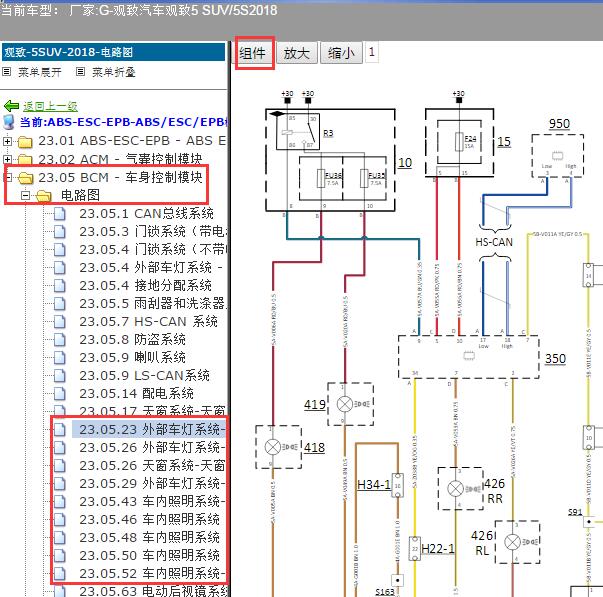Image resolution: width=603 pixels, height=597 pixels.
Task: Select 23.05.4 接地分配系统 entry
Action: pyautogui.click(x=145, y=285)
